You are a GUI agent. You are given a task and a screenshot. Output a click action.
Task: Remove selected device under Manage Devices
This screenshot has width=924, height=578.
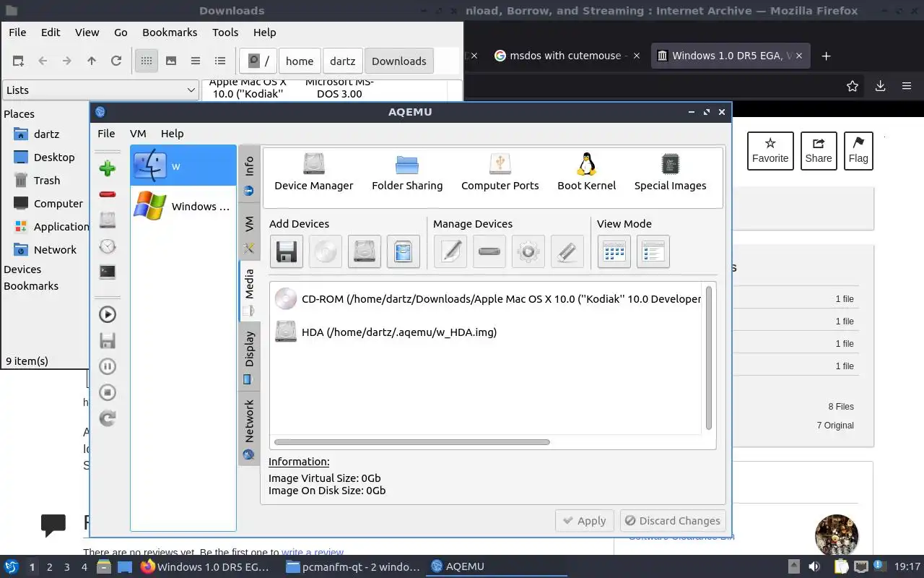(489, 251)
